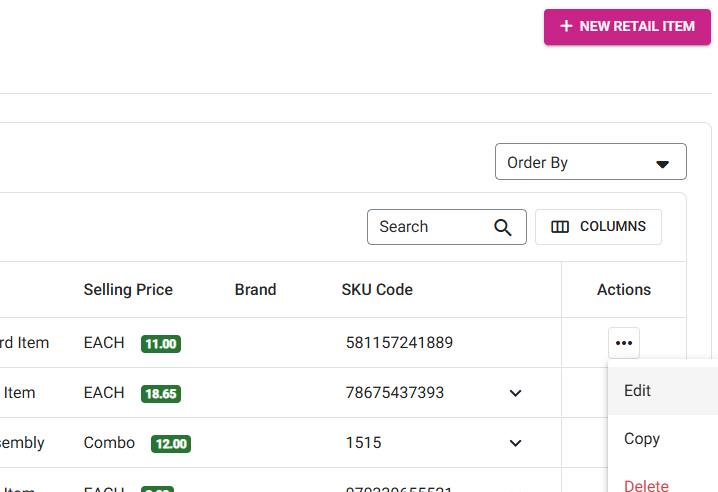Click the green 18.65 price badge
The height and width of the screenshot is (492, 718).
point(161,394)
